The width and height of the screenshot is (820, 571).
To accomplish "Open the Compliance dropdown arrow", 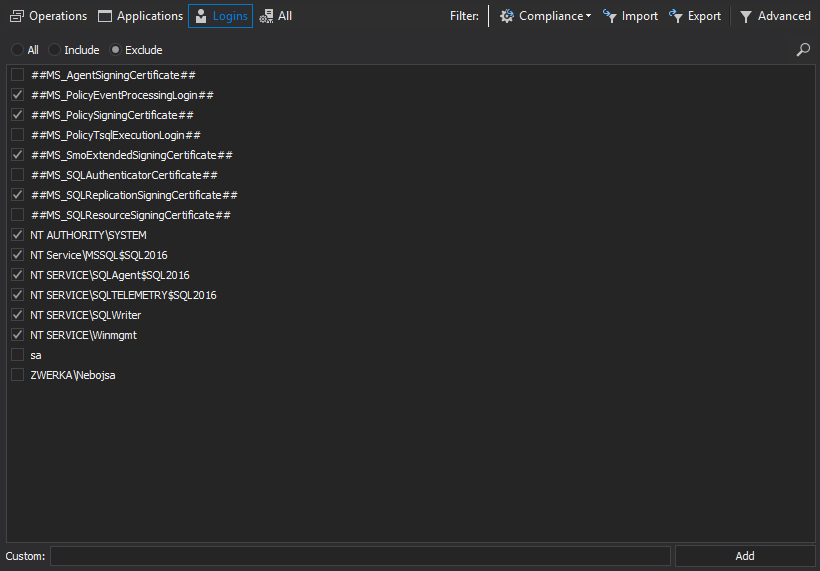I will pyautogui.click(x=588, y=16).
